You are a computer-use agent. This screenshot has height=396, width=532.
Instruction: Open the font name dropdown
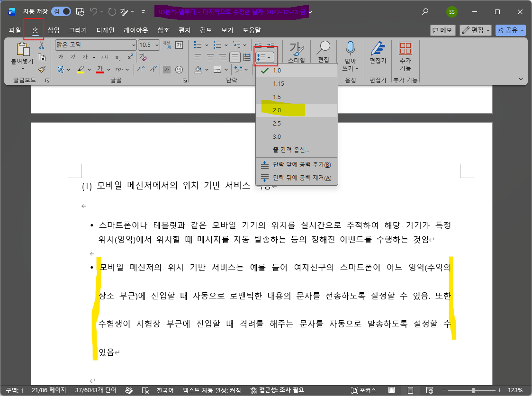coord(134,45)
